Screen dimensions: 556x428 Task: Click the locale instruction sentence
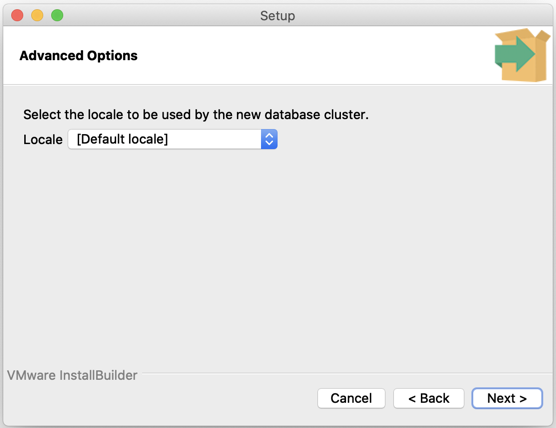(196, 115)
